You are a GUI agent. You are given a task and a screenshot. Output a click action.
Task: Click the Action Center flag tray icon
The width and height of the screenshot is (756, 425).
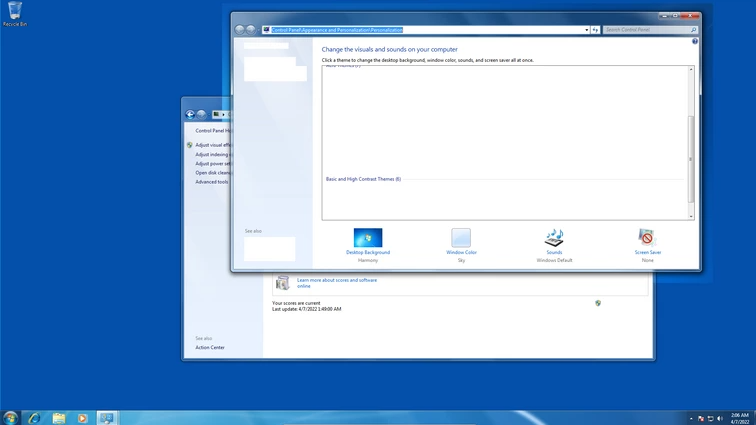click(x=701, y=419)
